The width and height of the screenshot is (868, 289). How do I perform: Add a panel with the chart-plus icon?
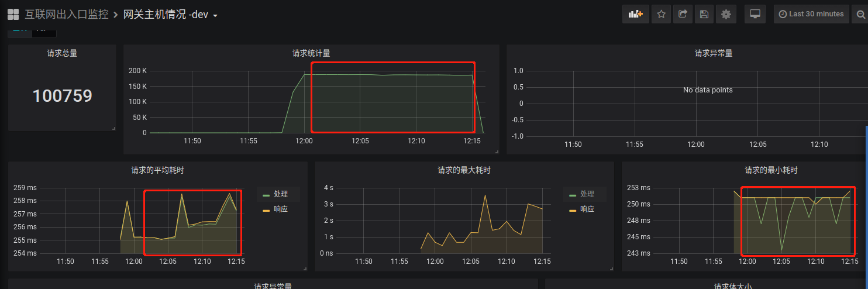(636, 14)
